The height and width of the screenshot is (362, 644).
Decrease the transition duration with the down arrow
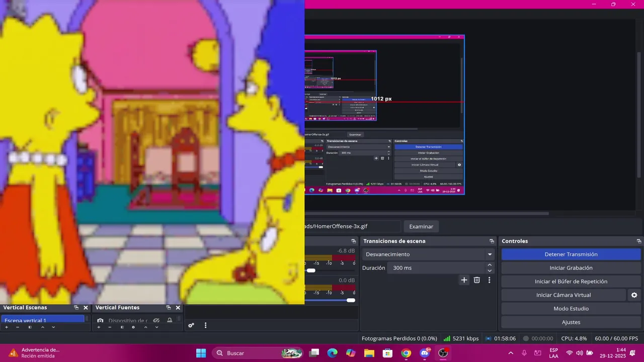click(x=490, y=271)
